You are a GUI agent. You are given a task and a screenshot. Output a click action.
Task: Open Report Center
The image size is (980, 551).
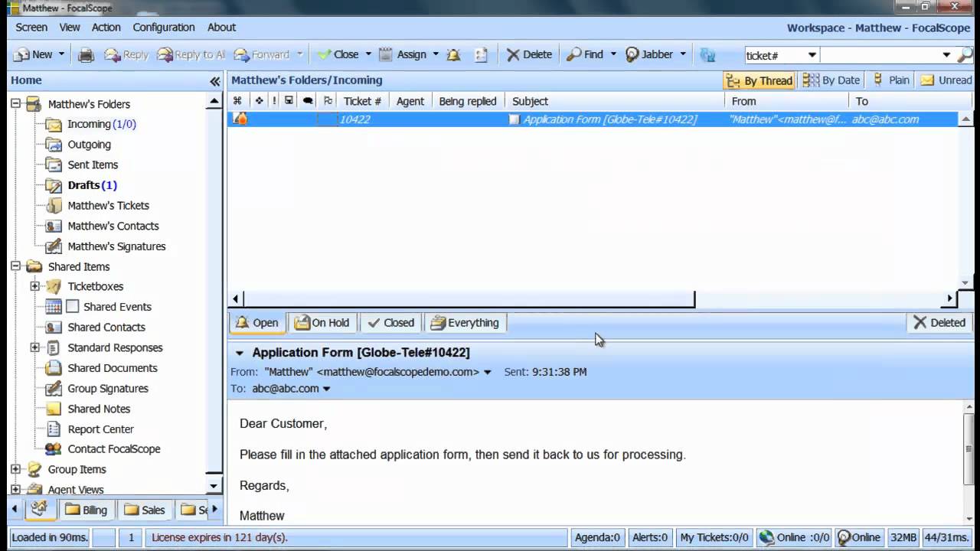pos(100,429)
